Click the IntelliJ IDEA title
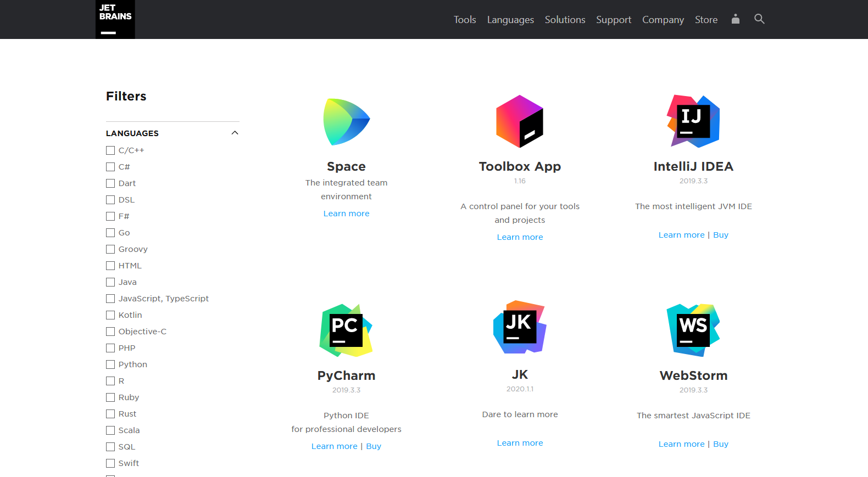The height and width of the screenshot is (477, 868). click(x=693, y=166)
